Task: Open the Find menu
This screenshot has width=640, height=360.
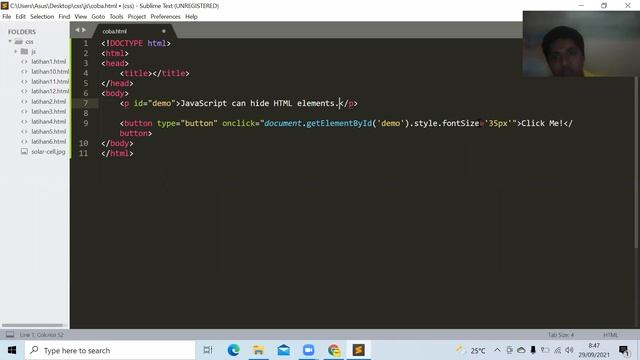Action: (x=64, y=17)
